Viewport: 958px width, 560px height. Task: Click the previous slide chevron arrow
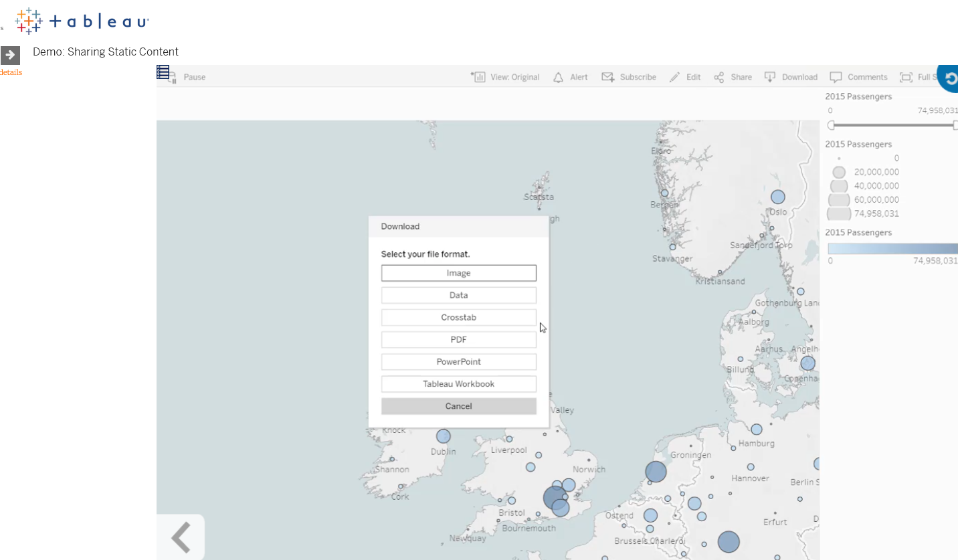click(181, 537)
